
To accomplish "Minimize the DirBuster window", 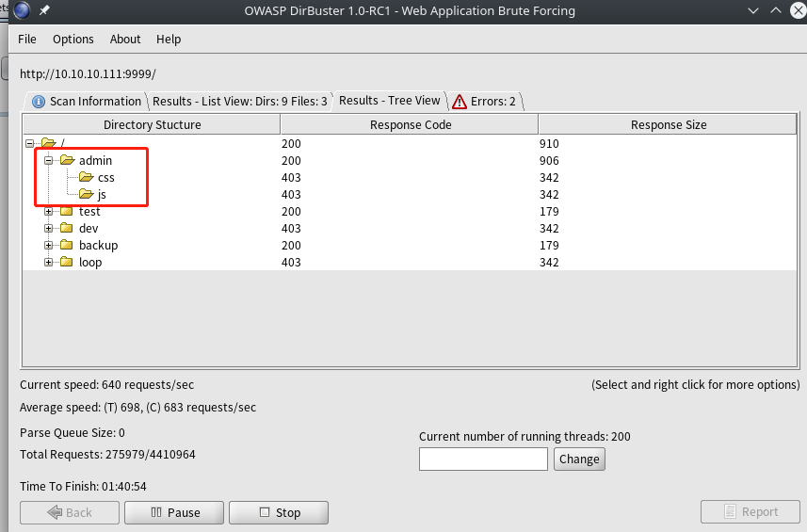I will coord(753,10).
